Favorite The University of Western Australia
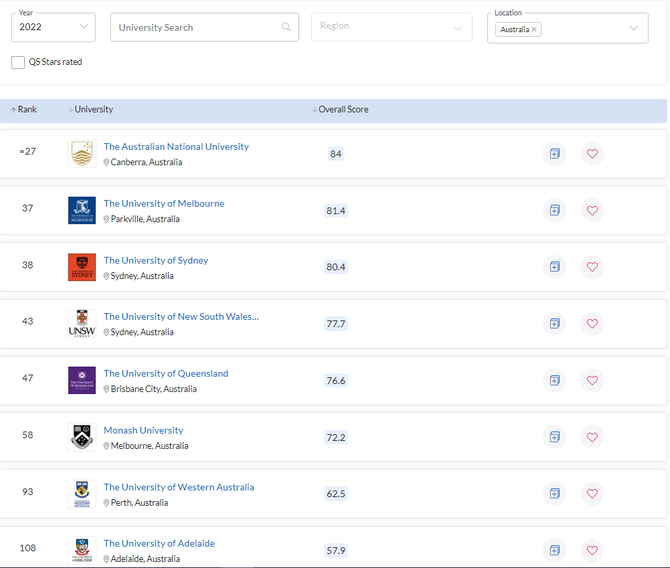670x568 pixels. tap(592, 494)
